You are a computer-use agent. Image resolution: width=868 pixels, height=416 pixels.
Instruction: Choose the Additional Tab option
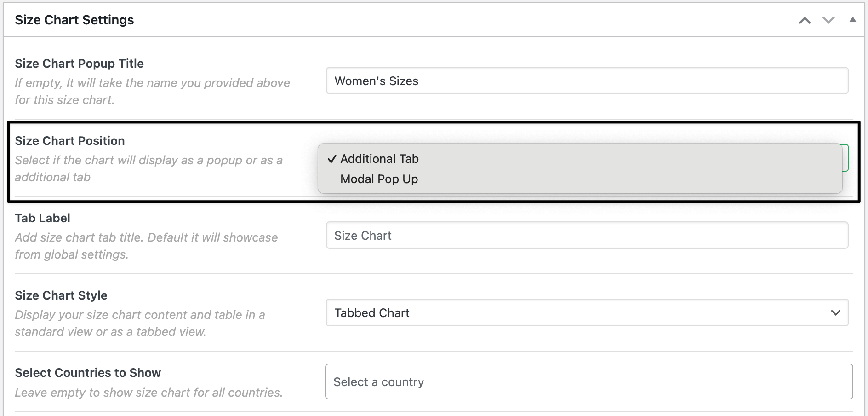pyautogui.click(x=379, y=159)
